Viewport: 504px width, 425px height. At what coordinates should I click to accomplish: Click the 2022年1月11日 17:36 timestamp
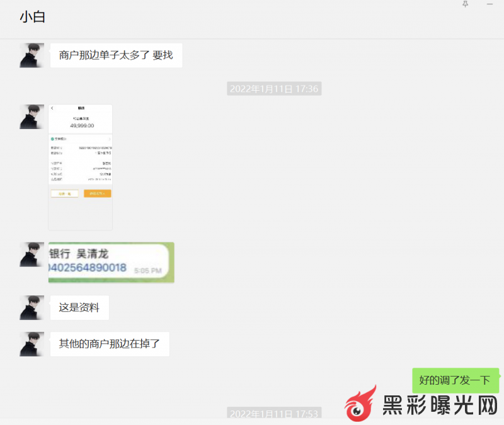point(274,89)
